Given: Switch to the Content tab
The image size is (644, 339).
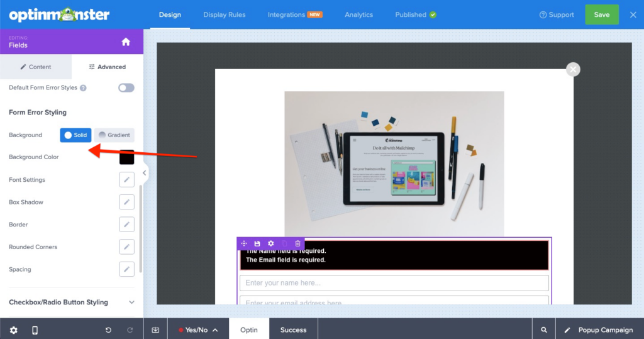Looking at the screenshot, I should point(36,67).
